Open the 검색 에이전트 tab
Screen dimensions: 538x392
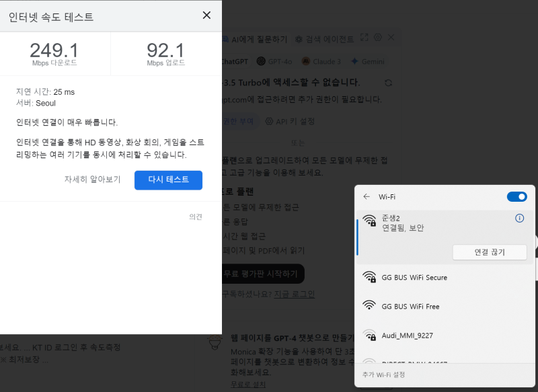(x=325, y=39)
